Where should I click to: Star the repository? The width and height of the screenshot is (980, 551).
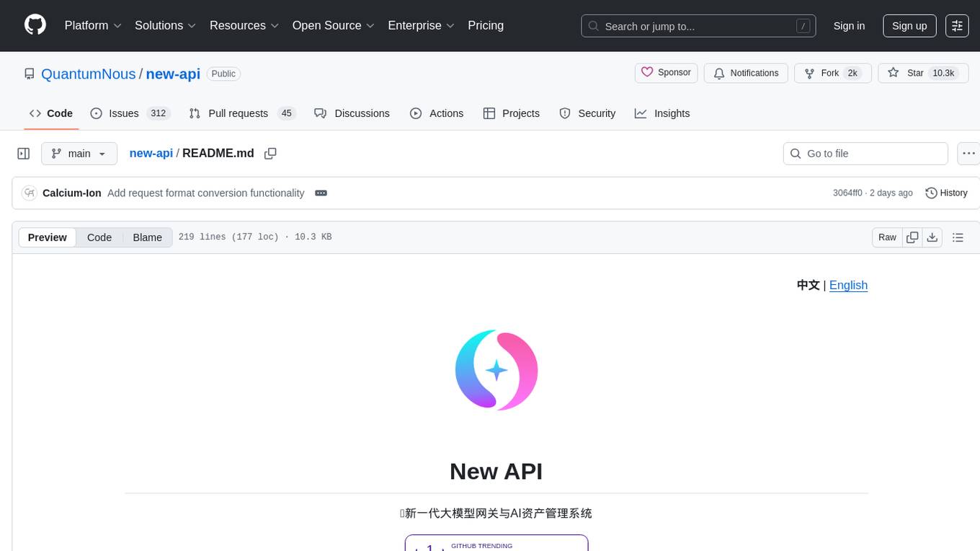coord(923,73)
